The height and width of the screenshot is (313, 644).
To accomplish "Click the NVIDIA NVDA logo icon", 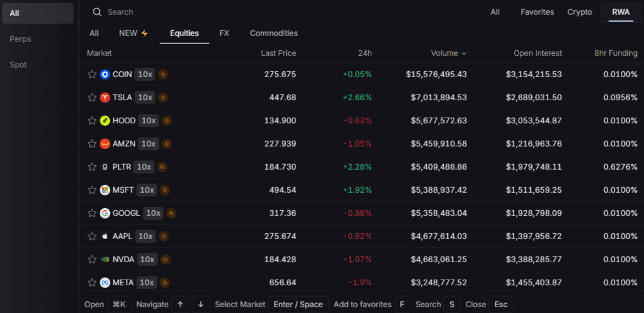I will (x=105, y=260).
